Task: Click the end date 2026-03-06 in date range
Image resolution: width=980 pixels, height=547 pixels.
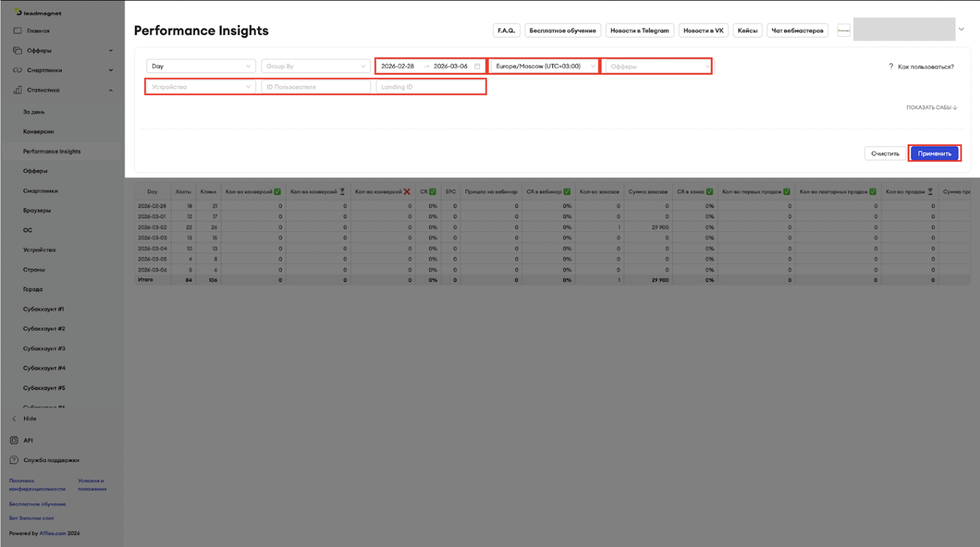Action: 450,66
